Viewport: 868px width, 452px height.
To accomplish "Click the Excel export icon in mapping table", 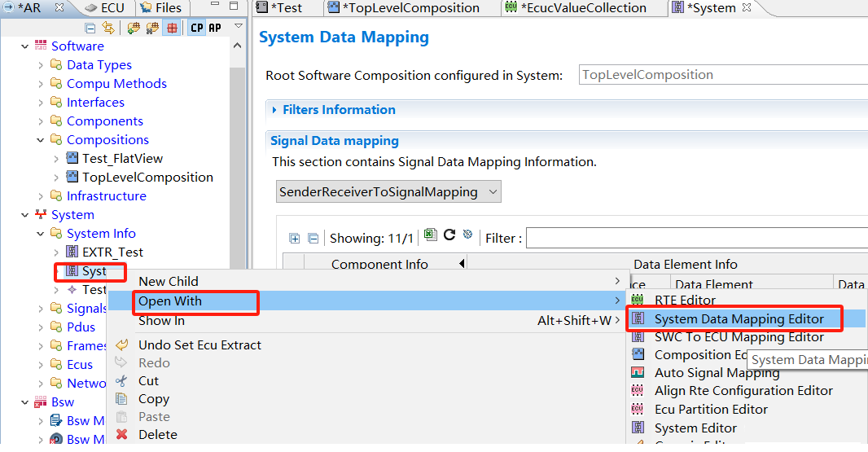I will 431,236.
